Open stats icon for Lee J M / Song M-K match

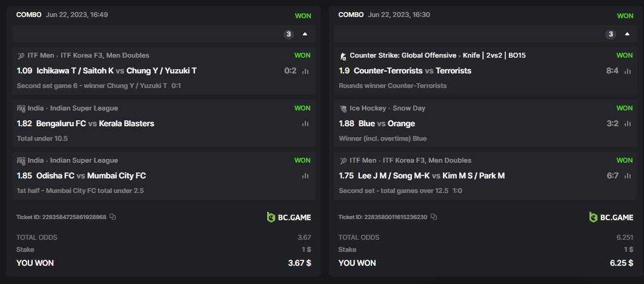click(628, 176)
